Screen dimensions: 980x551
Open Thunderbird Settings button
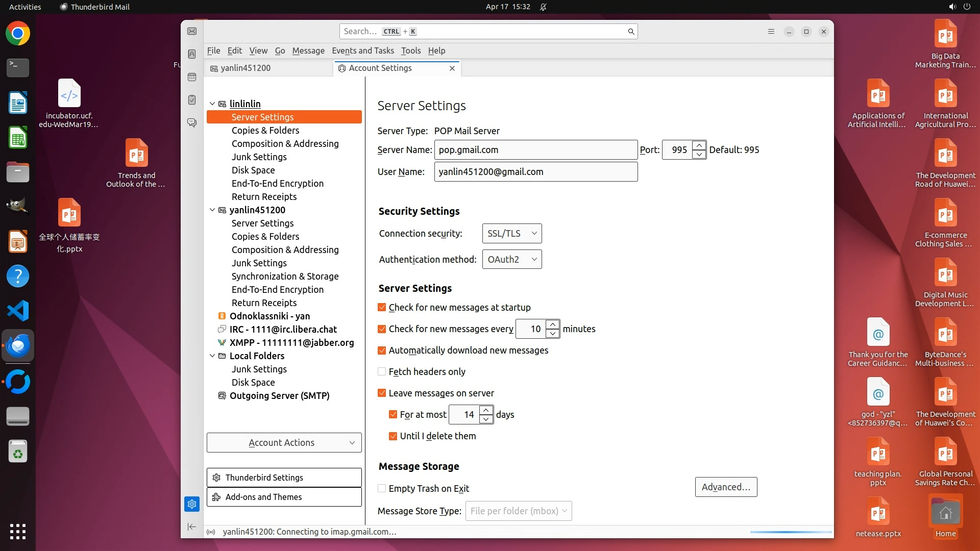point(284,477)
